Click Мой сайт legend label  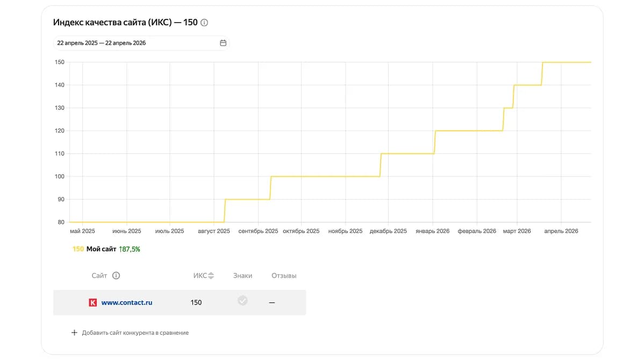click(101, 249)
